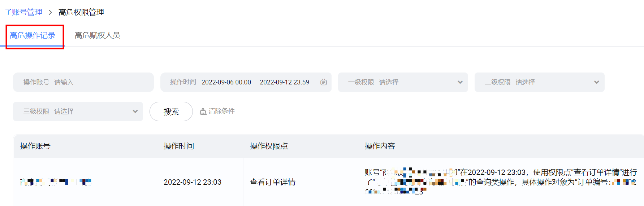The image size is (644, 206).
Task: Open the 子账号管理 breadcrumb link
Action: click(x=23, y=12)
